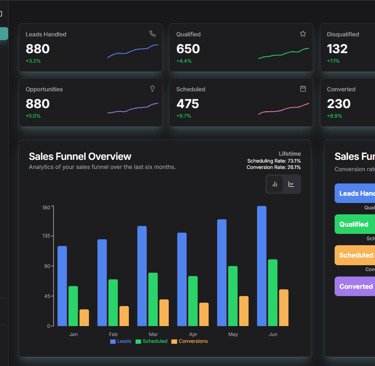Image resolution: width=375 pixels, height=366 pixels.
Task: Click the May orange Conversions bar
Action: click(244, 311)
